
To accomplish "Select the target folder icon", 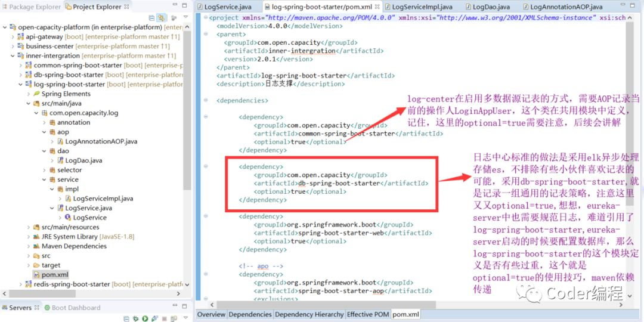I will (36, 265).
